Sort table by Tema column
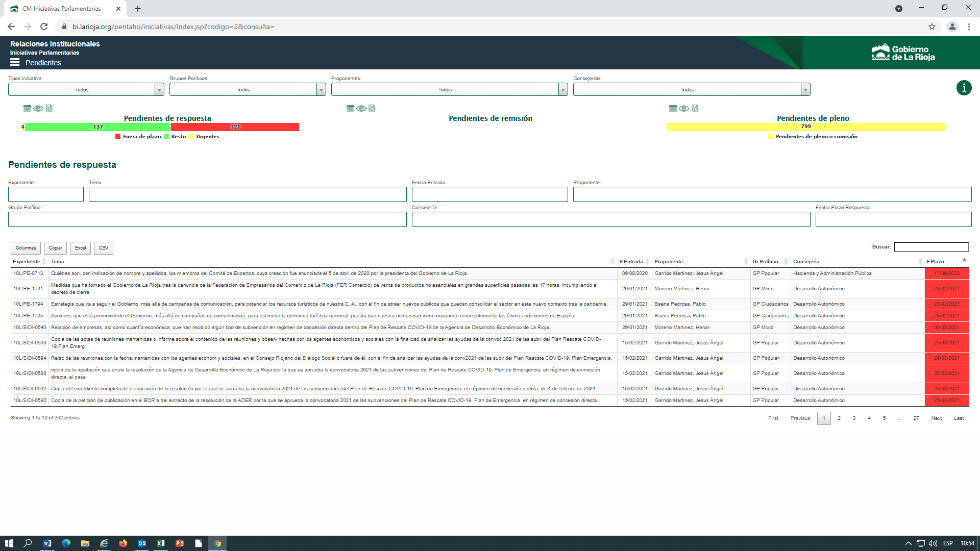This screenshot has height=551, width=980. 332,262
